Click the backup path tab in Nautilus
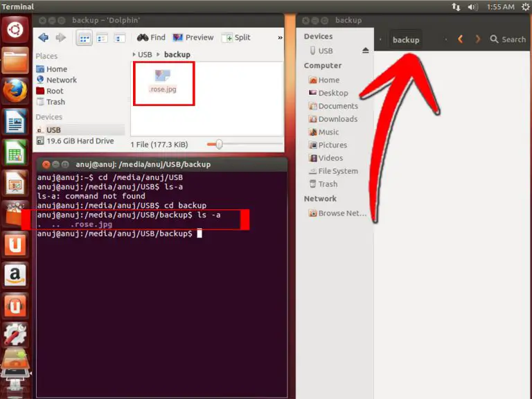 406,39
